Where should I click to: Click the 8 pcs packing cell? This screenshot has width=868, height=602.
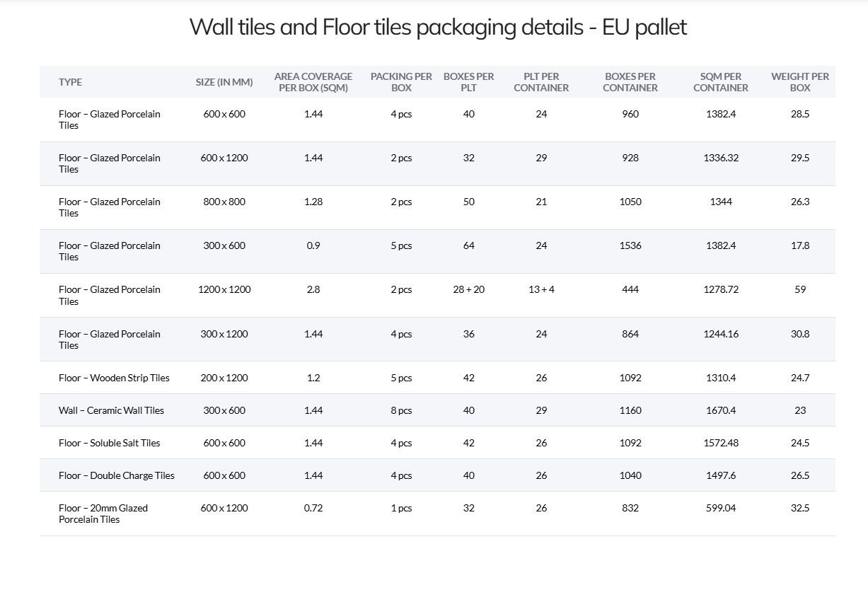click(x=401, y=410)
